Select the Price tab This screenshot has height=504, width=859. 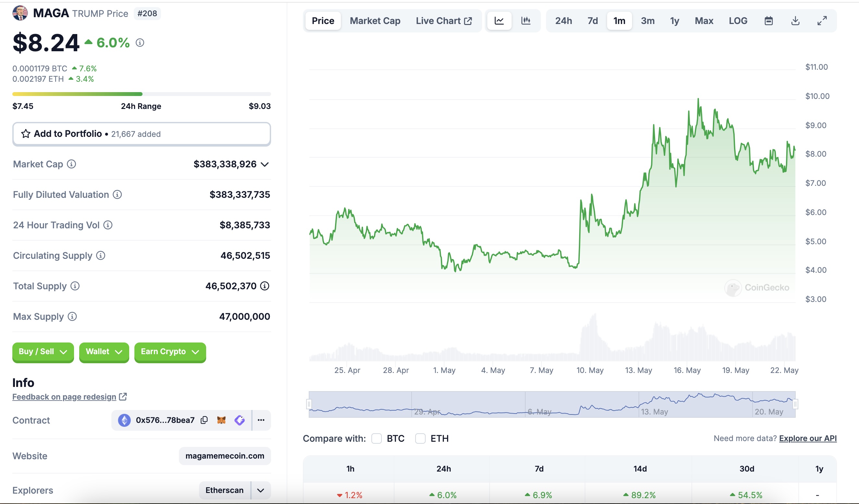click(x=323, y=21)
